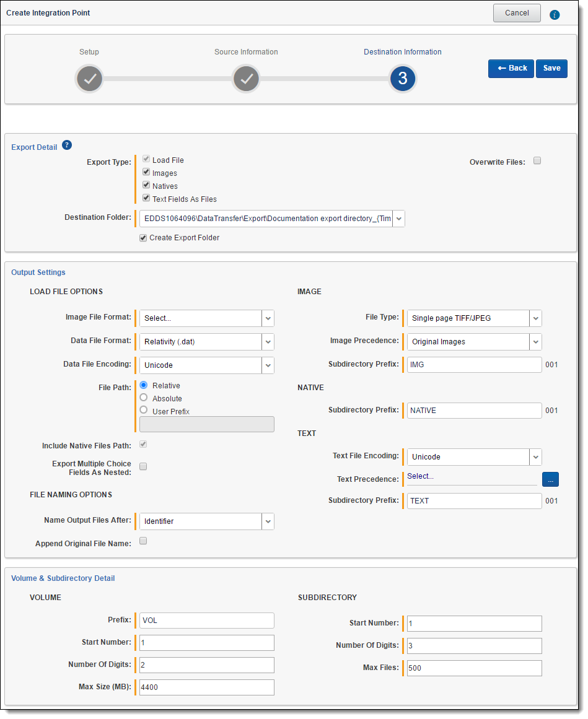588x719 pixels.
Task: Click the Subdirectory Start Number field
Action: click(x=474, y=624)
